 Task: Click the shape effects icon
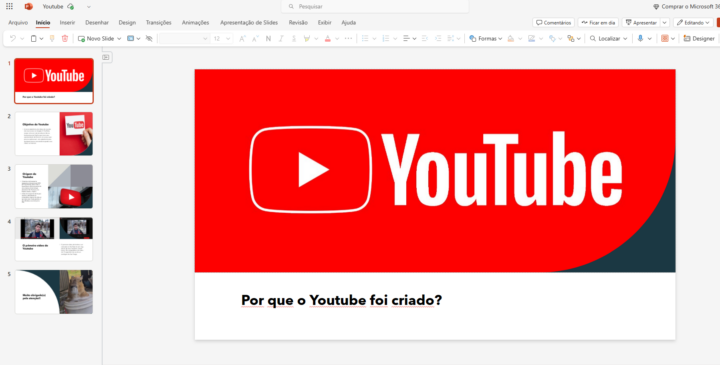(552, 39)
